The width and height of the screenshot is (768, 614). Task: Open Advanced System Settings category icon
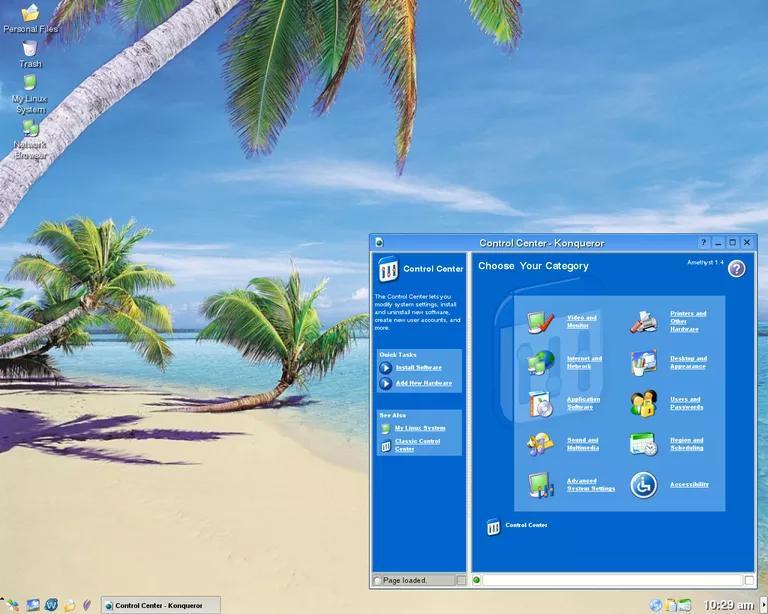click(x=541, y=485)
